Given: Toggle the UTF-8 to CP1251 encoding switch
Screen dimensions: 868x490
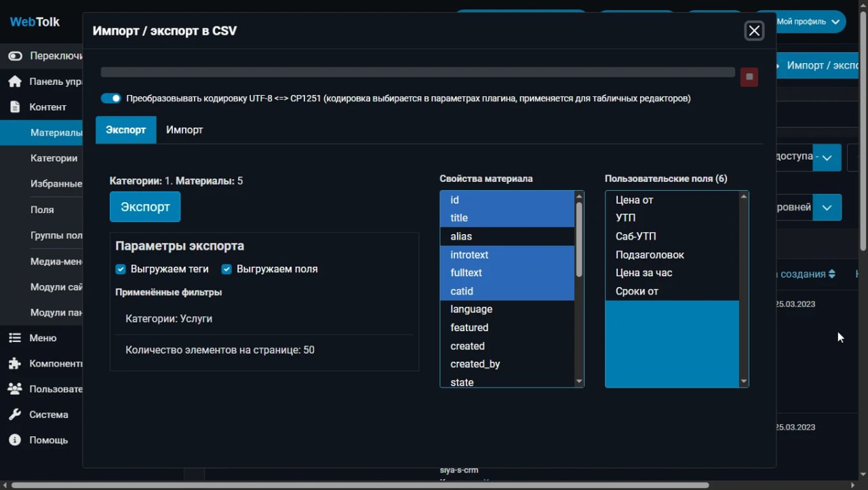Looking at the screenshot, I should [110, 98].
